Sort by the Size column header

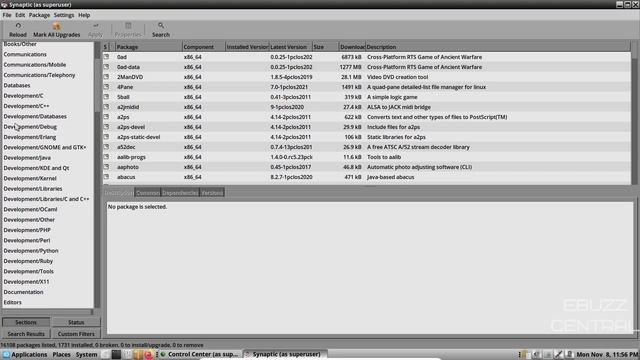[325, 47]
